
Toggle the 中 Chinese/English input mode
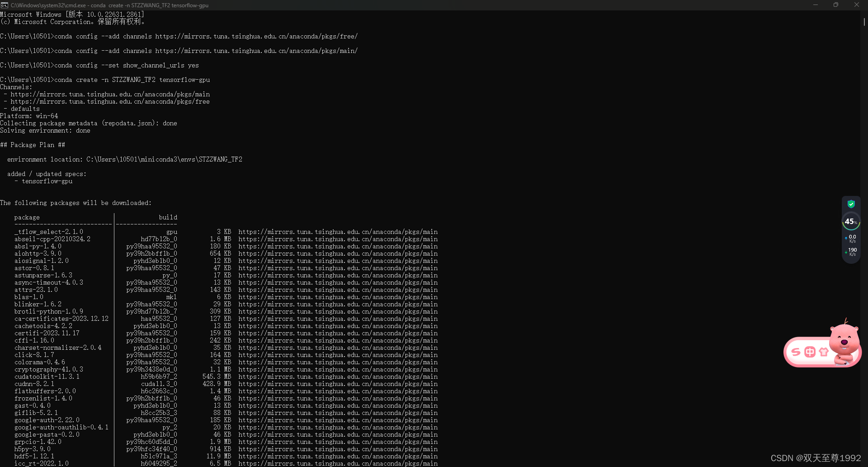(810, 352)
